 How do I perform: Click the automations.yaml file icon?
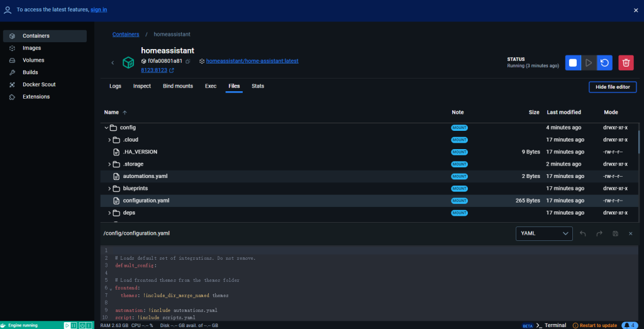(116, 176)
